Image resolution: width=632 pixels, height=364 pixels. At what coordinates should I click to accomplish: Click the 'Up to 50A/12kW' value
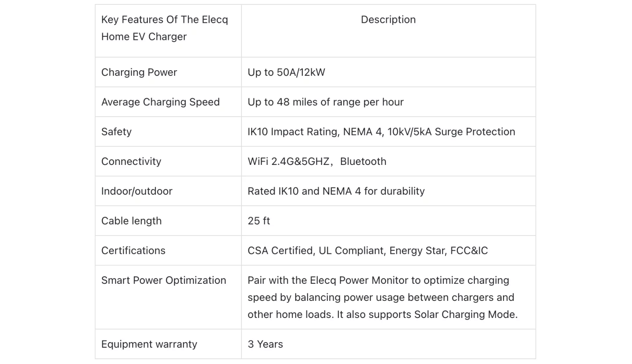point(286,72)
